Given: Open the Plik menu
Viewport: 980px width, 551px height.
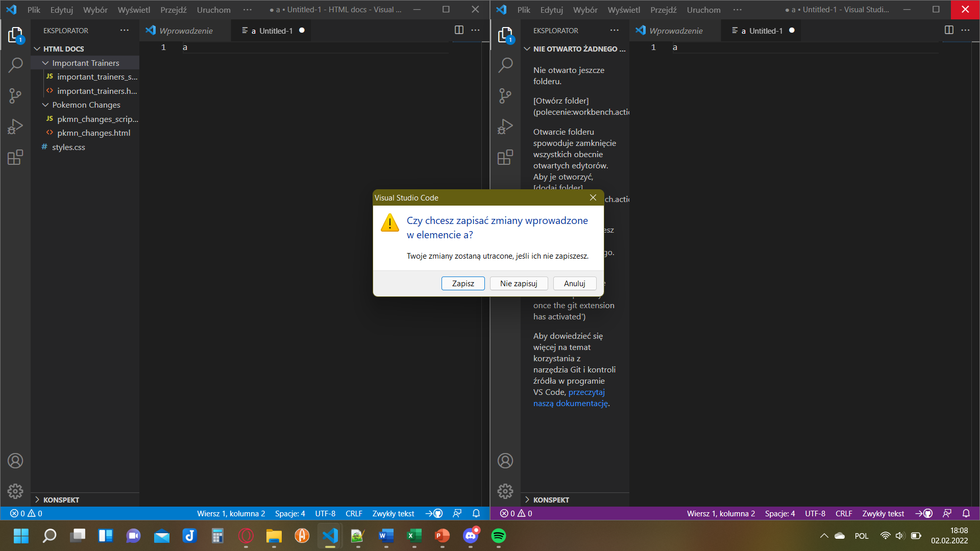Looking at the screenshot, I should coord(34,10).
